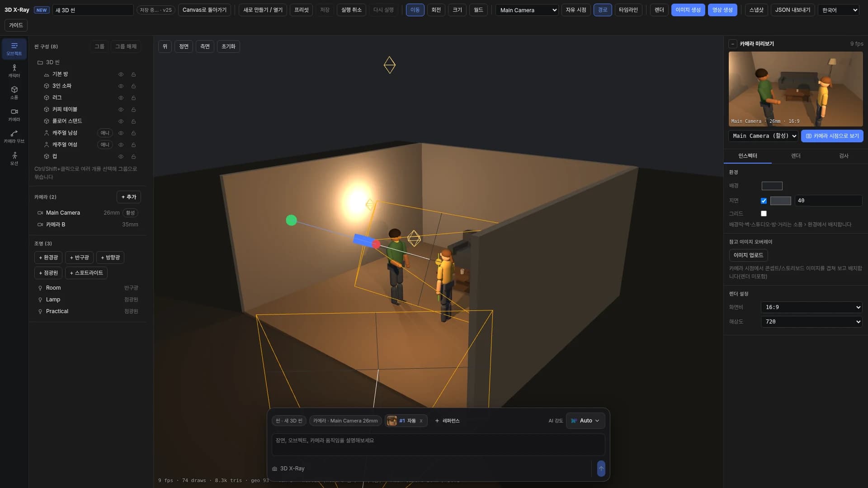Click the 이미지 업로드 button
Viewport: 868px width, 488px height.
click(748, 255)
